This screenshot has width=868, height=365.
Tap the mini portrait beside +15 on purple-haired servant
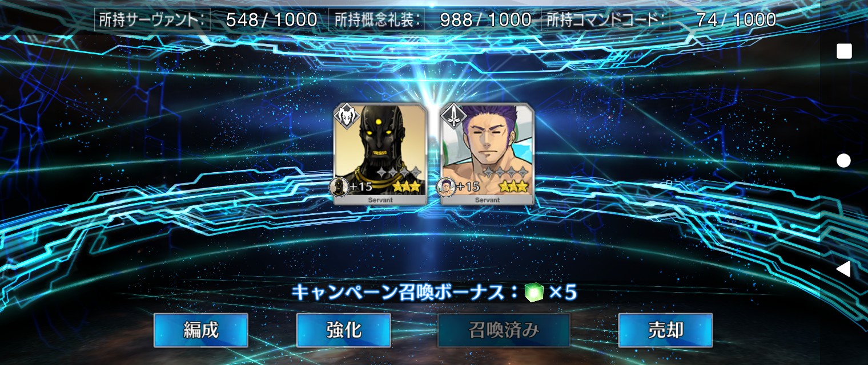447,186
